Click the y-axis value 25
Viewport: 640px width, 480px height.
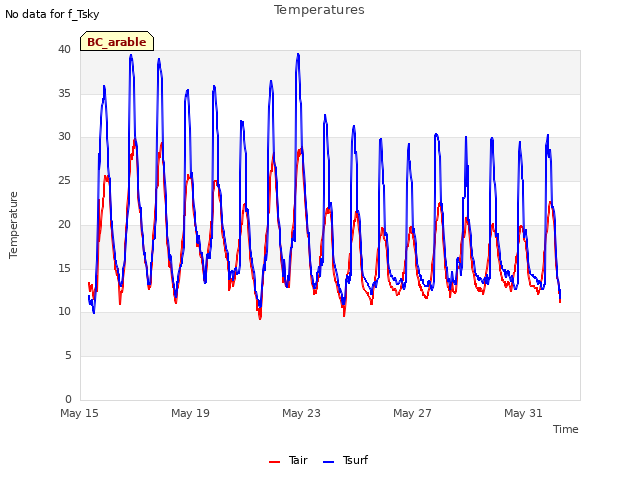(64, 180)
